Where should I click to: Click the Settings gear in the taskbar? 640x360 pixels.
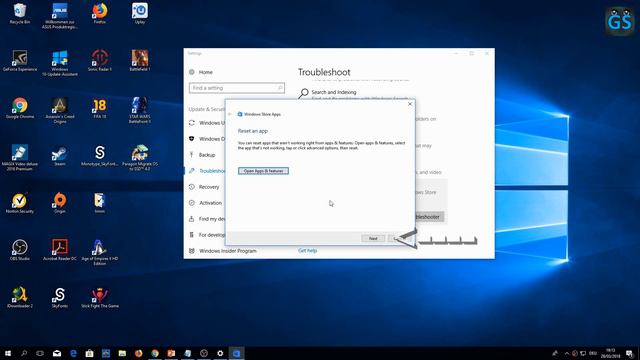point(220,353)
